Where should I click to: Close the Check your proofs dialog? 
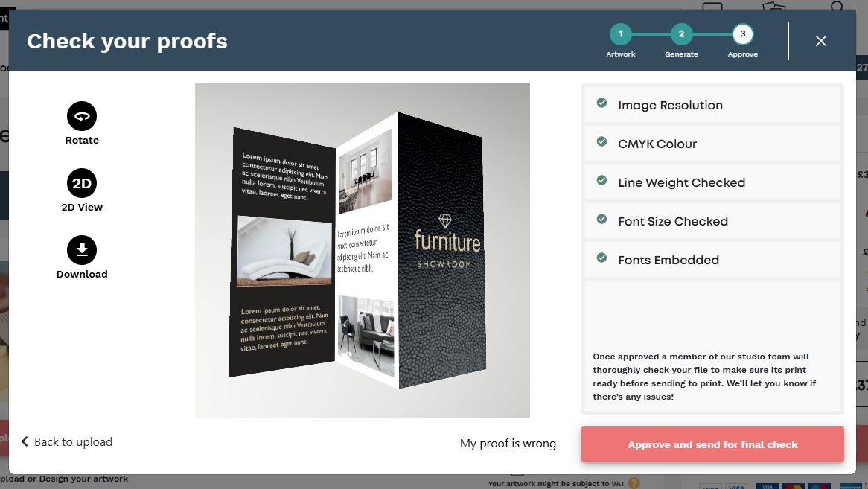[x=821, y=41]
